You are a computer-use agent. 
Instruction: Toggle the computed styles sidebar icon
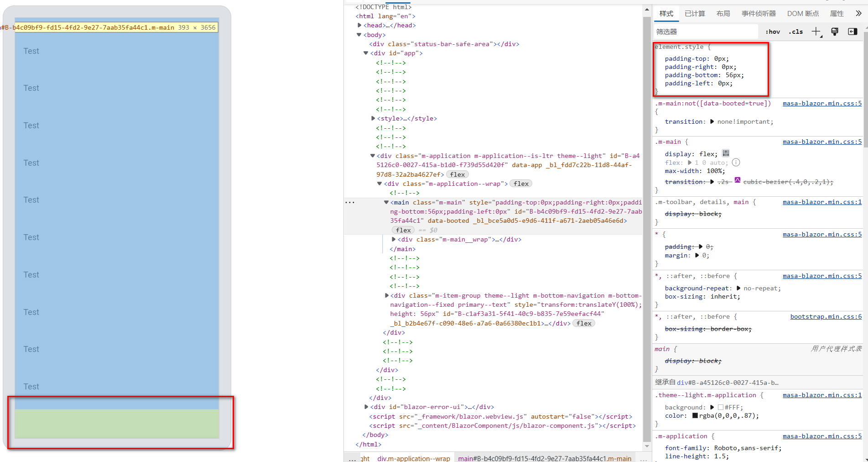tap(852, 31)
